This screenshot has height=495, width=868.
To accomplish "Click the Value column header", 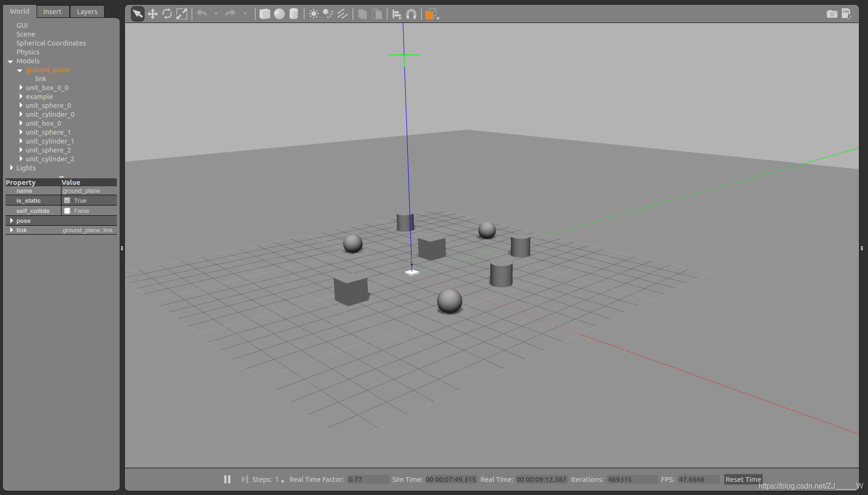I will (x=89, y=183).
